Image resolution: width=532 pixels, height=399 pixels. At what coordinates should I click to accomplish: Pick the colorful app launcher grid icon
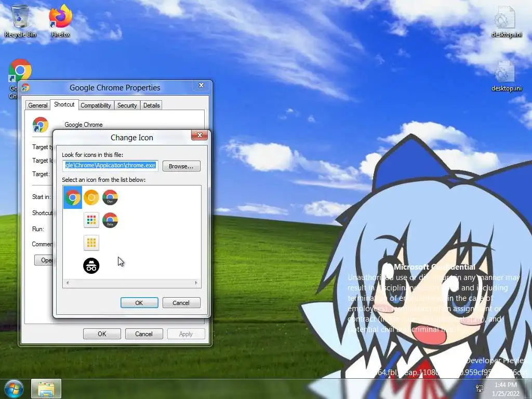click(x=91, y=220)
